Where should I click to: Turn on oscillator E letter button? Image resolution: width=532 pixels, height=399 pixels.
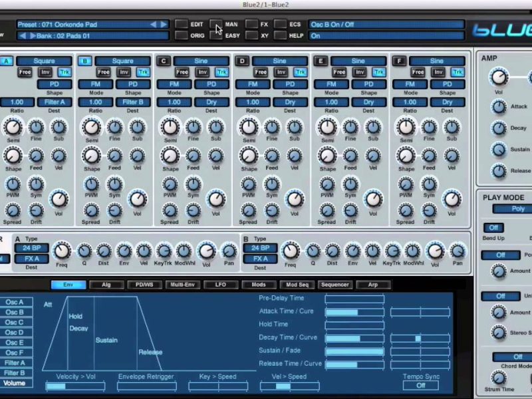point(321,61)
